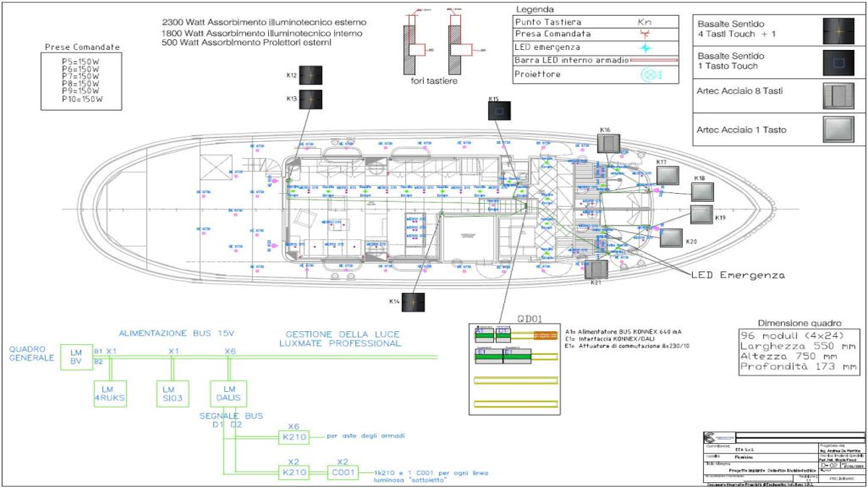Click the "SEGNALE BUS" label

(231, 416)
